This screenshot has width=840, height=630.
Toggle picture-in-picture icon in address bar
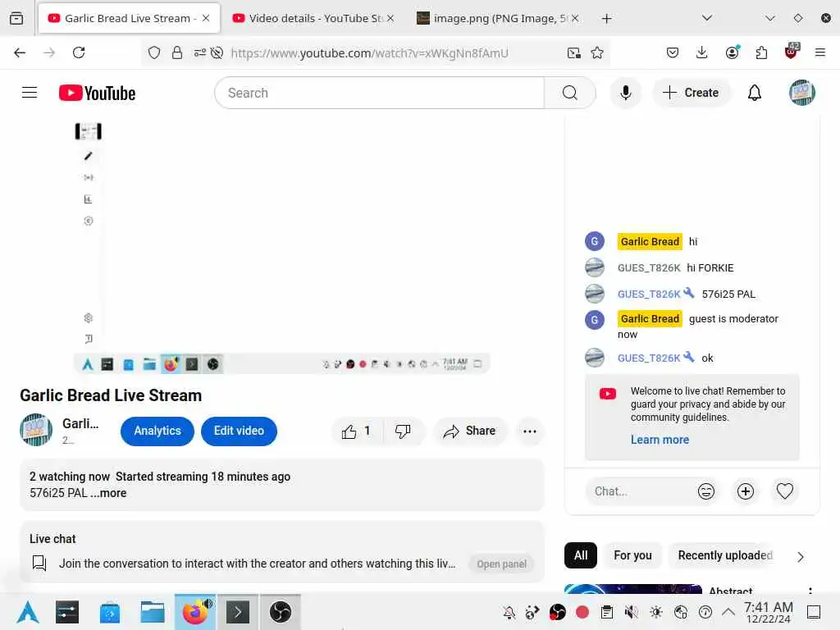coord(573,52)
